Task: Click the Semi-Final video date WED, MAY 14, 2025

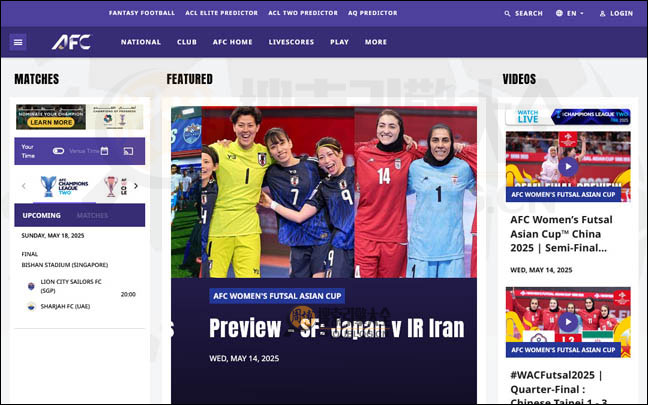Action: point(541,270)
